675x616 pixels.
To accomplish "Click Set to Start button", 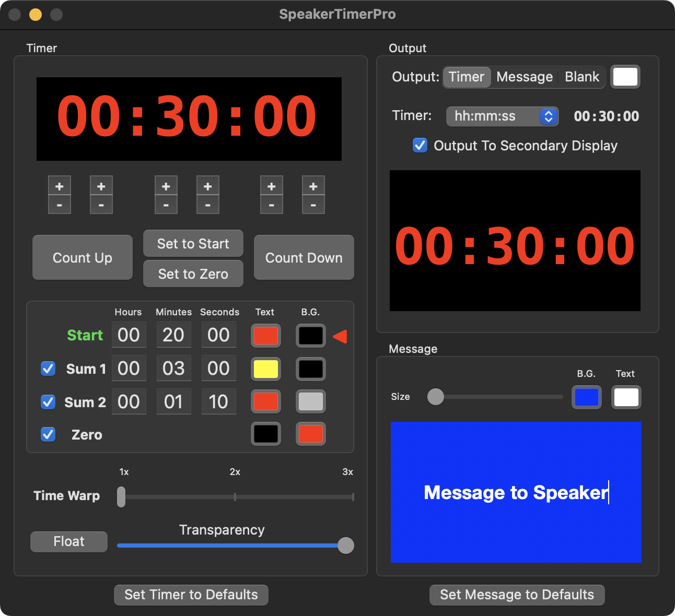I will point(193,243).
